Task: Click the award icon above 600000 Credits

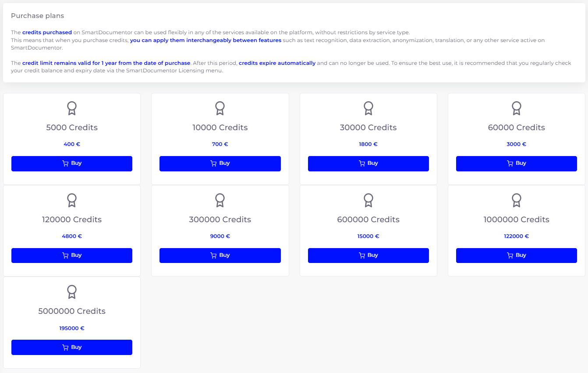Action: point(368,200)
